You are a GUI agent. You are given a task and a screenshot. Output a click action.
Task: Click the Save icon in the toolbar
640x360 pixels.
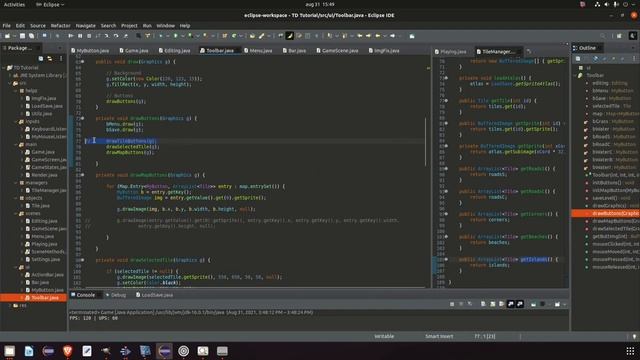22,36
